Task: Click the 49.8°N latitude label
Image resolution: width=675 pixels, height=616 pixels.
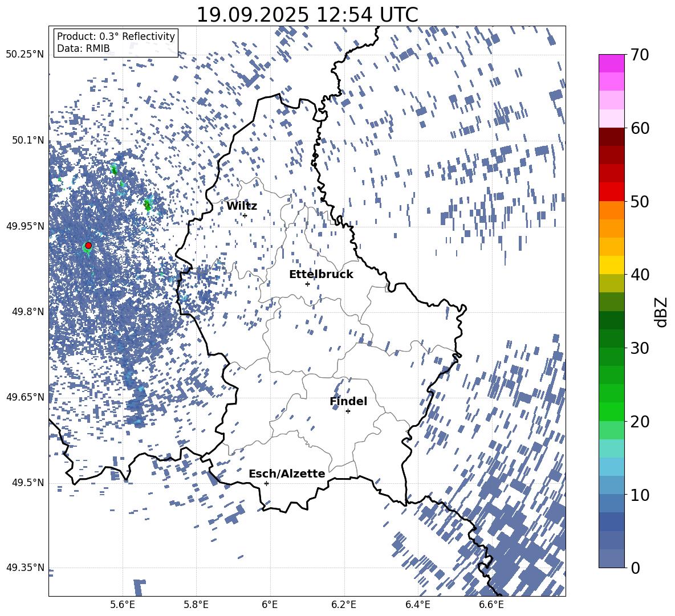Action: coord(27,312)
